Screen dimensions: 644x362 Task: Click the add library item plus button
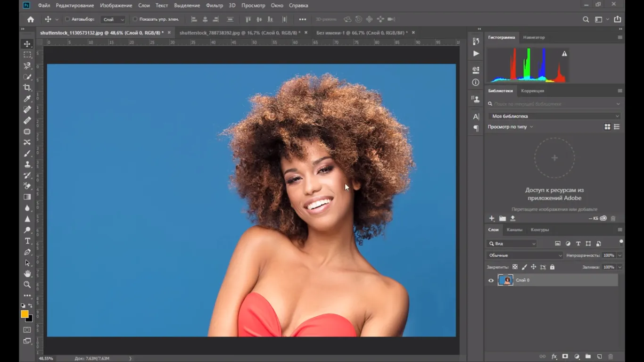click(x=492, y=218)
